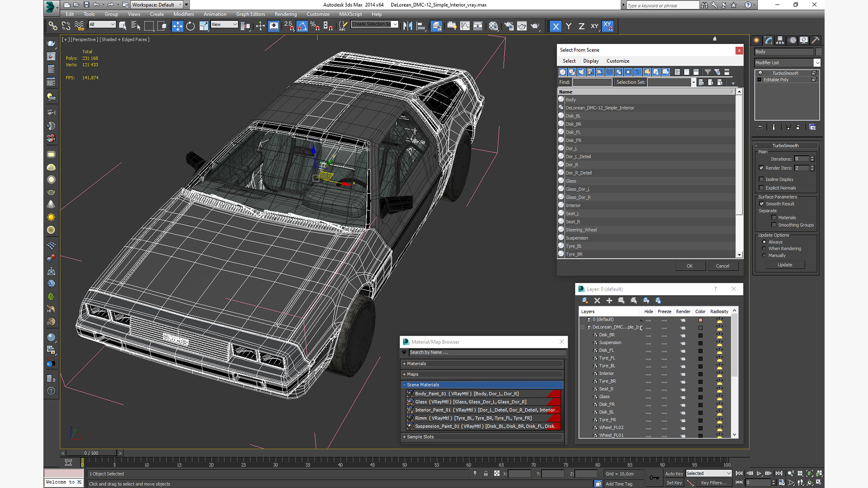Toggle the TurboSmooth modifier lightbulb

(x=760, y=73)
